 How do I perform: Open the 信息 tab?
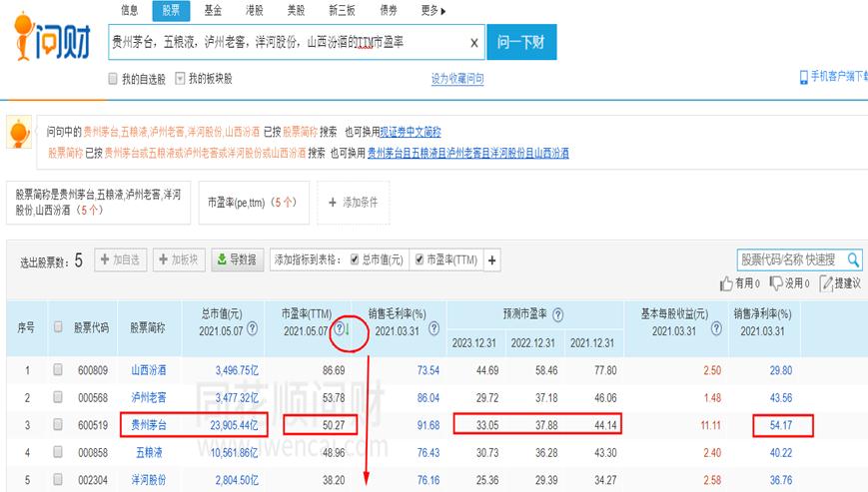[130, 10]
